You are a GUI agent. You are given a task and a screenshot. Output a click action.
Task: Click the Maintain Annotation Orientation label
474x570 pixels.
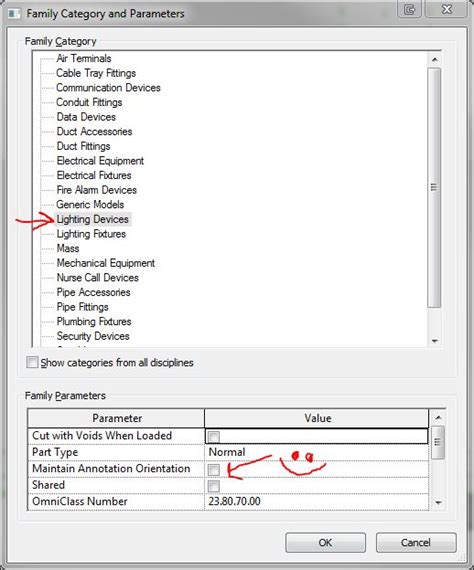(111, 469)
